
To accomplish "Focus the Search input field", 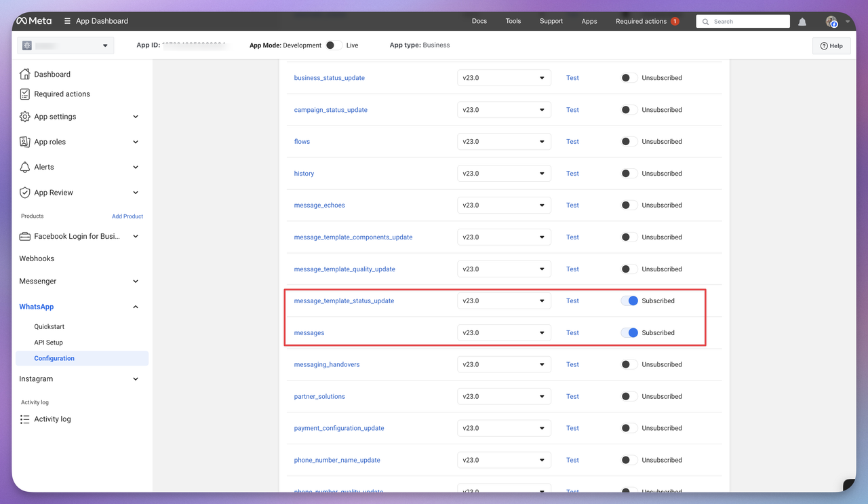I will [743, 21].
